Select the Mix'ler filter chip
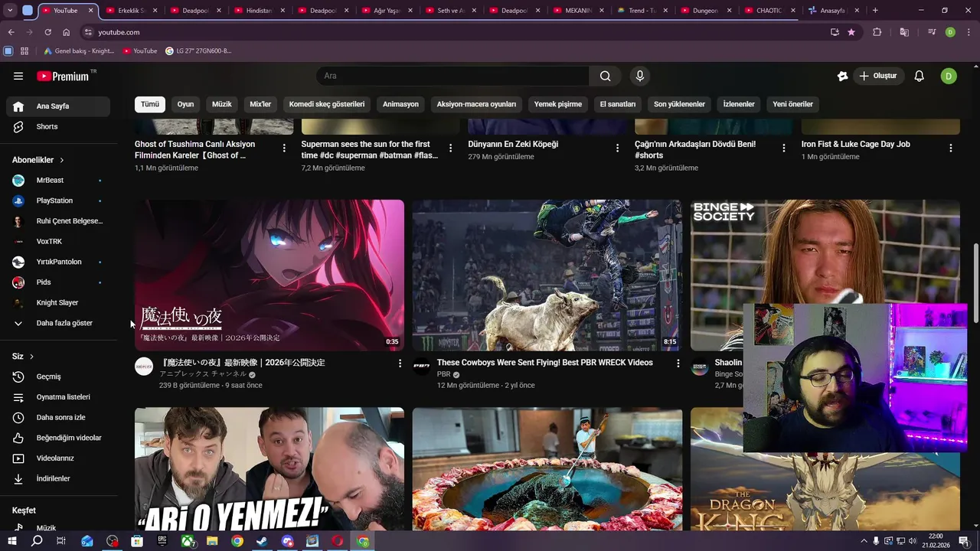The image size is (980, 551). [260, 104]
